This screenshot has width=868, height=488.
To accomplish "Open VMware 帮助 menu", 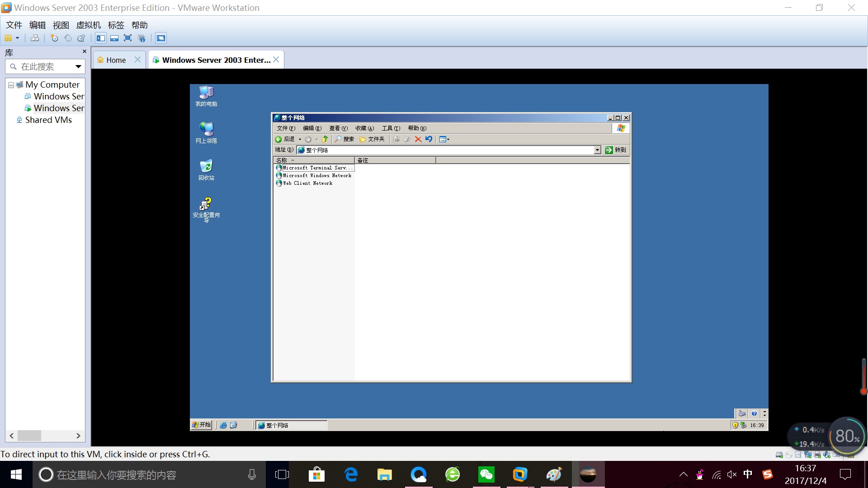I will 140,25.
